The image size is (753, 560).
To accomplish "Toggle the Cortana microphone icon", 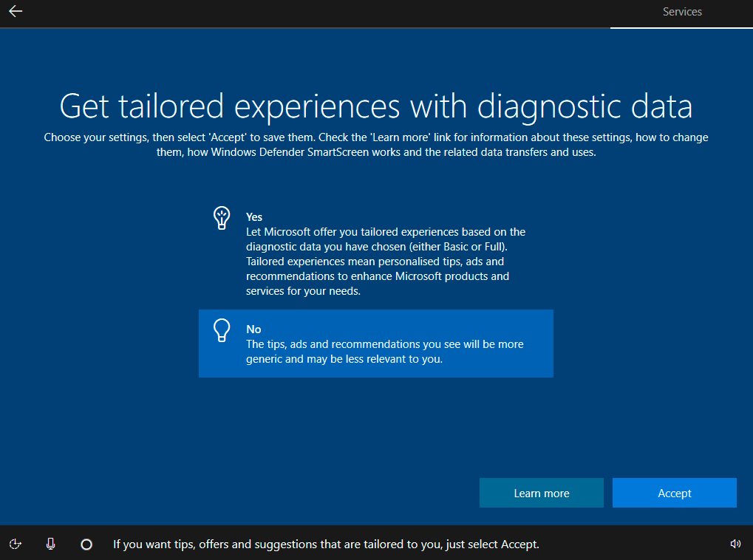I will [x=50, y=544].
